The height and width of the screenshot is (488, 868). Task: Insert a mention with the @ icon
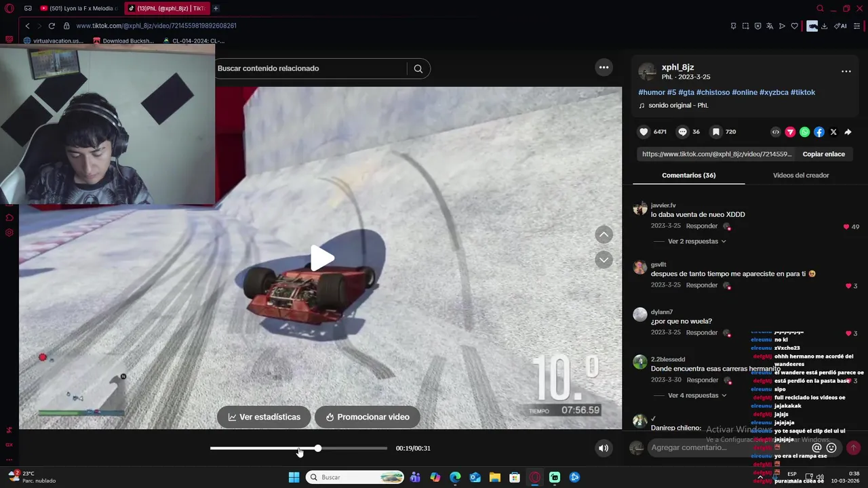coord(816,447)
